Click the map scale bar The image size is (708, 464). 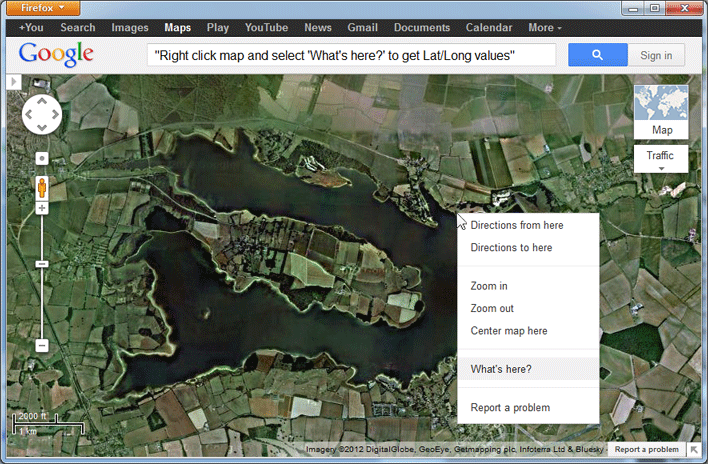pos(48,424)
